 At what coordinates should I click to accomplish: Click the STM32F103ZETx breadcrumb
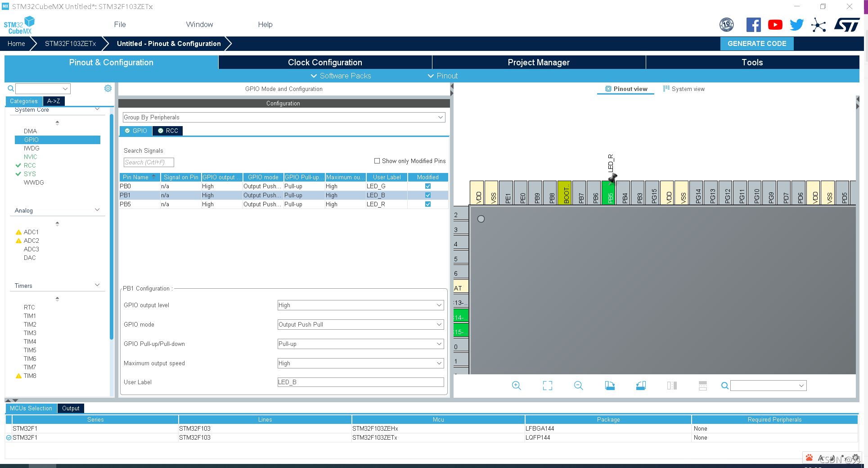(x=71, y=44)
